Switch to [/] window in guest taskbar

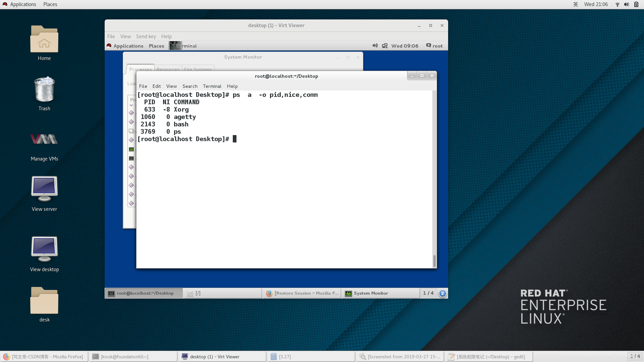click(x=223, y=293)
